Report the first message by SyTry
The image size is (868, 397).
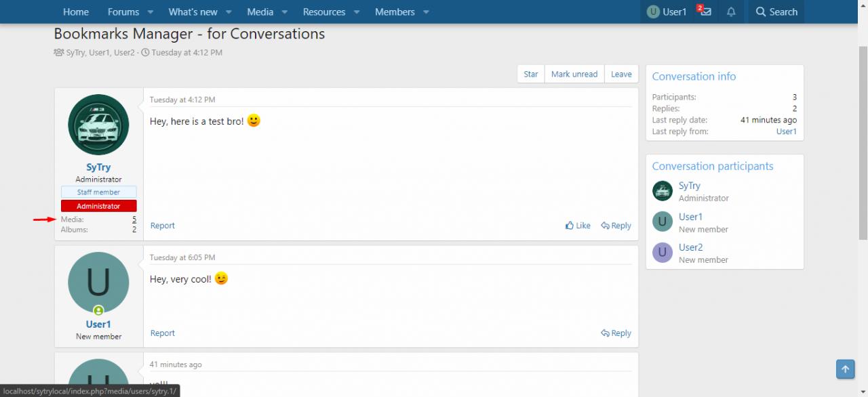(x=163, y=226)
